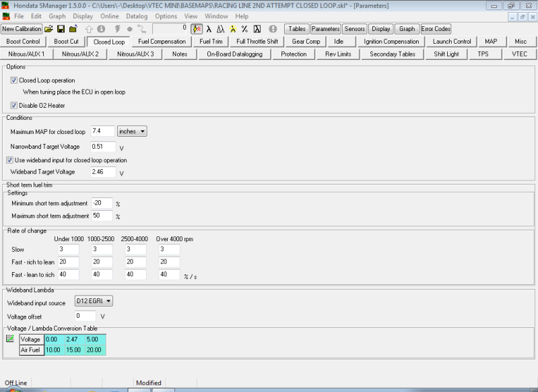Restore the inner Parameters window
Viewport: 538px width, 392px height.
tap(523, 16)
